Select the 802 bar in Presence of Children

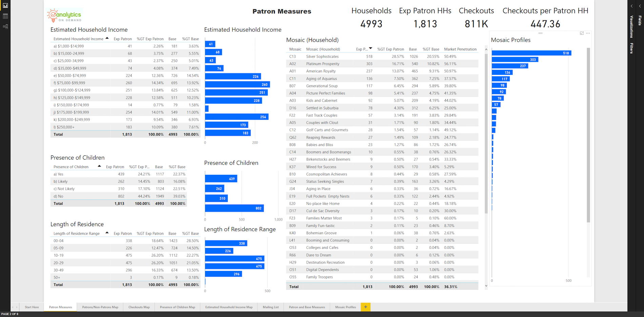(x=234, y=208)
